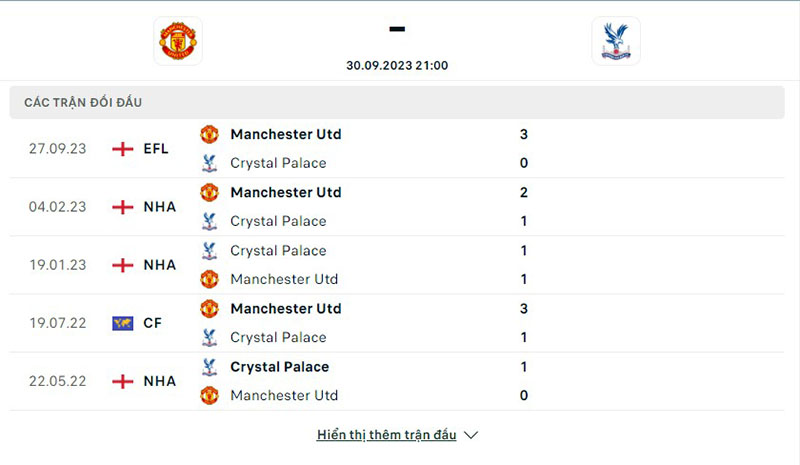
Task: Click England flag beside NHA on 22.05.22
Action: [x=123, y=381]
